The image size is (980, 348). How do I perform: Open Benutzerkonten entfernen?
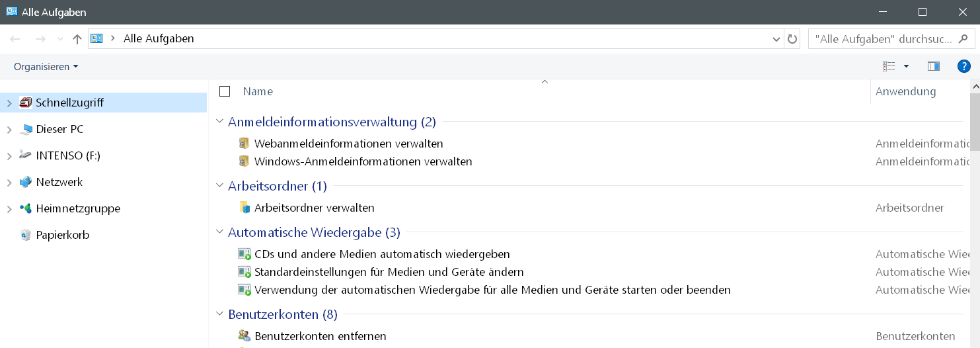coord(320,336)
